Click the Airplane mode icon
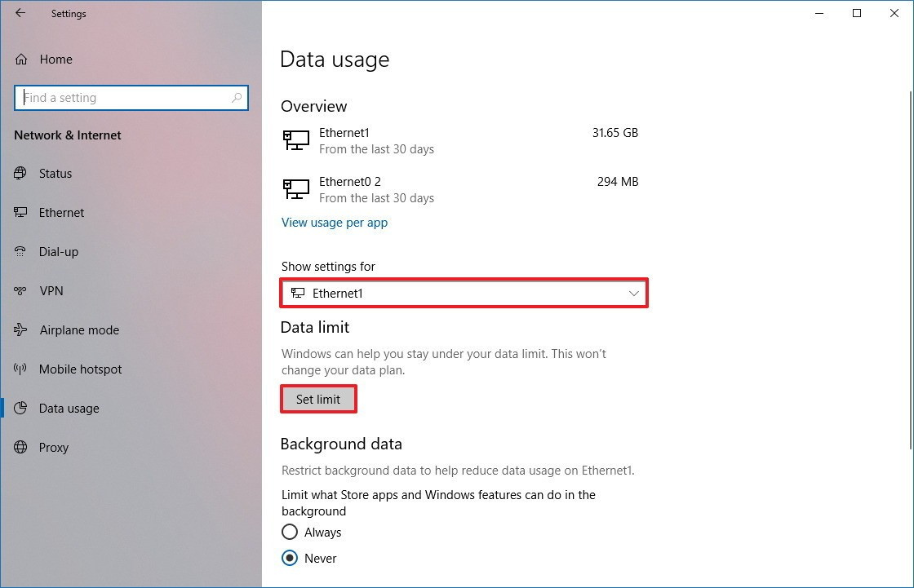Screen dimensions: 914x588 point(21,330)
